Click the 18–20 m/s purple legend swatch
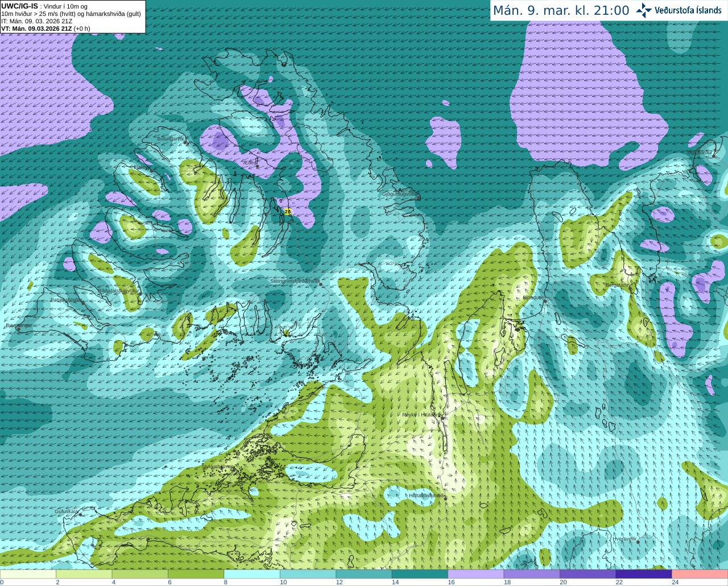Screen dimensions: 728x586 click(532, 573)
